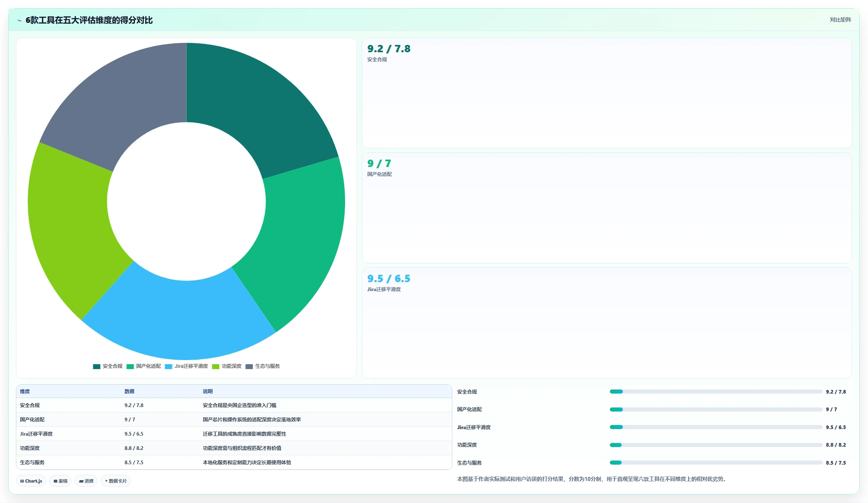Click the header icon beside the chart title
This screenshot has width=868, height=503.
[x=19, y=20]
